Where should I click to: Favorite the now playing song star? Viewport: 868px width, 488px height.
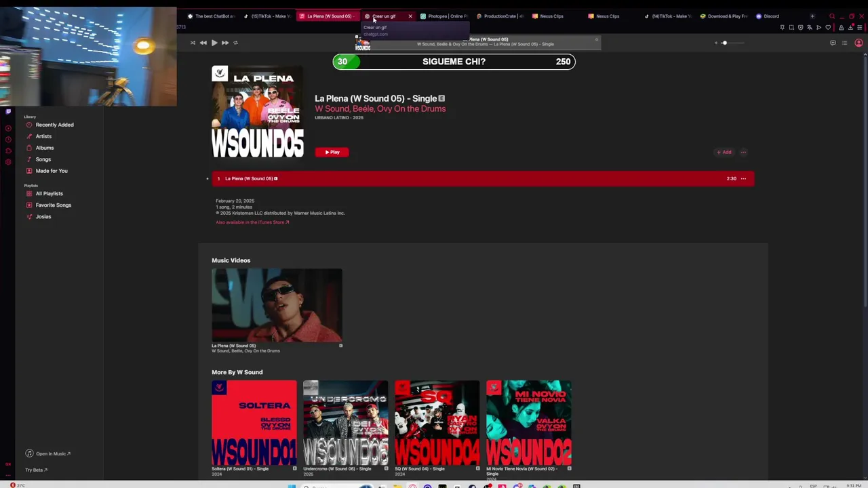coord(597,39)
